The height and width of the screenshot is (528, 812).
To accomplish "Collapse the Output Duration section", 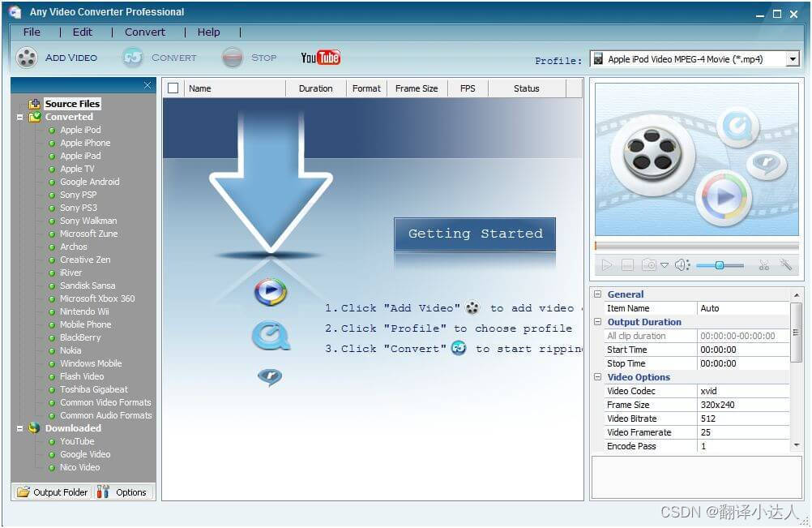I will 597,322.
